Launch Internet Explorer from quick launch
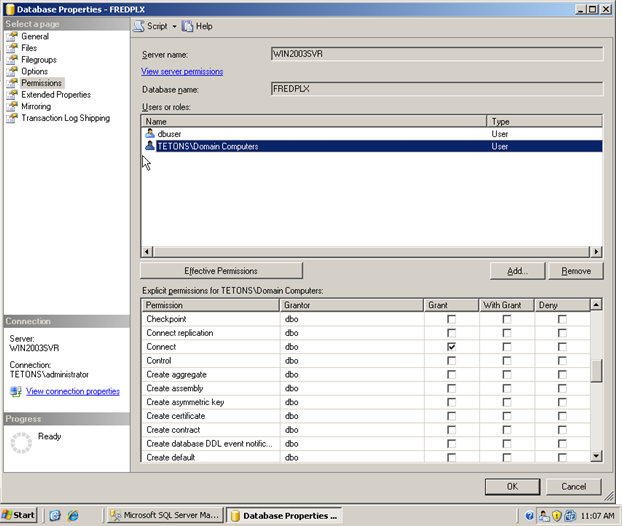Screen dimensions: 622x526 click(73, 516)
